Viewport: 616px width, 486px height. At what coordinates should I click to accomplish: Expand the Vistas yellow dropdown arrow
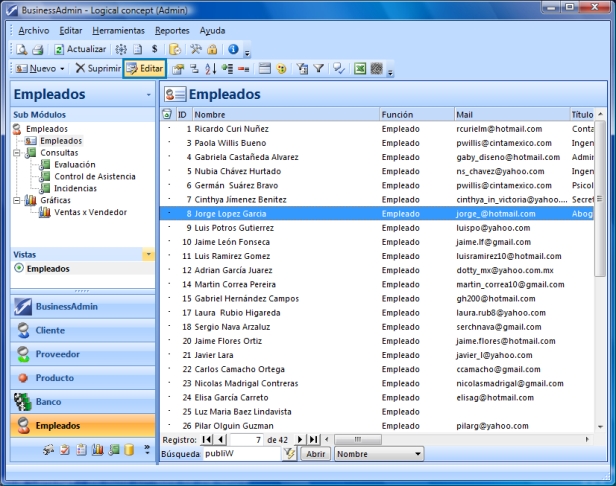pyautogui.click(x=149, y=255)
